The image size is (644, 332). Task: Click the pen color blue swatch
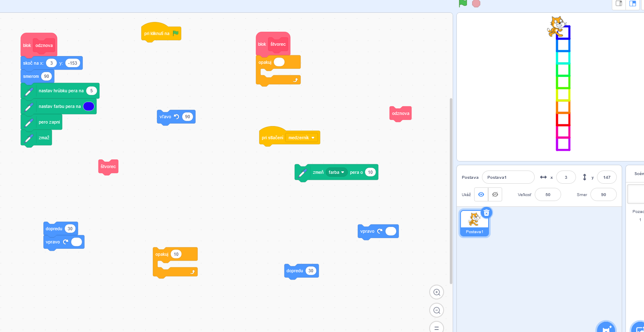[89, 106]
